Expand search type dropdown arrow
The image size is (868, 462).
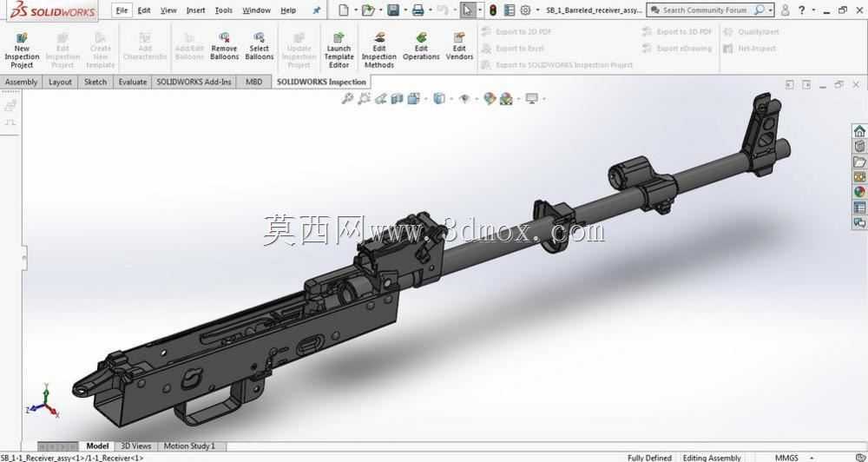[x=770, y=10]
